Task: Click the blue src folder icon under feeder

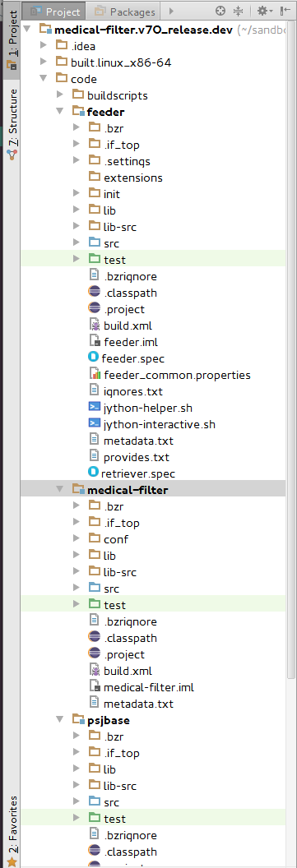Action: (x=94, y=243)
